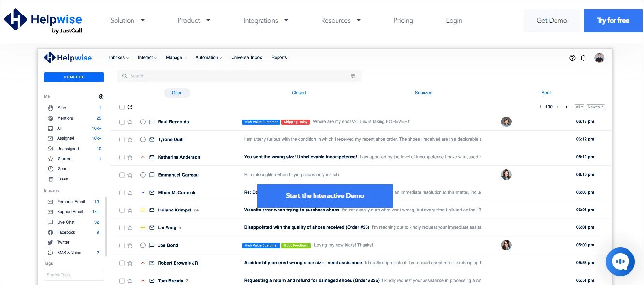This screenshot has width=644, height=285.
Task: Click the add plus icon beside Me
Action: (x=101, y=97)
